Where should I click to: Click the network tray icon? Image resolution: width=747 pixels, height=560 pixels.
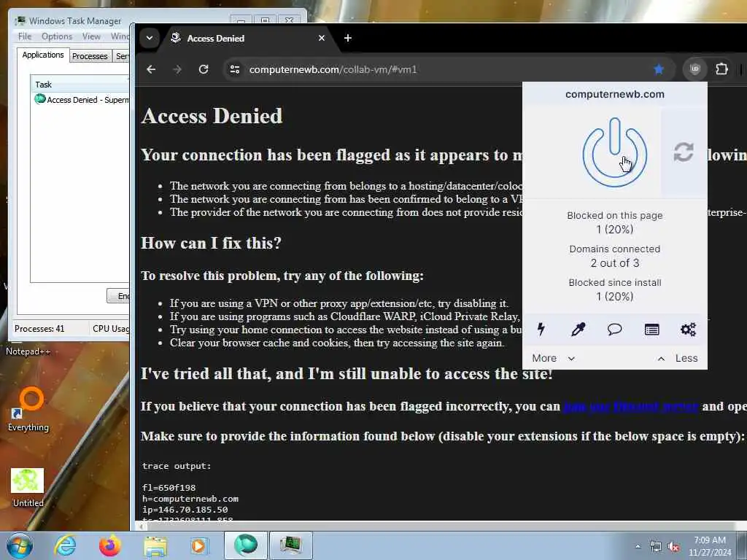(x=656, y=547)
